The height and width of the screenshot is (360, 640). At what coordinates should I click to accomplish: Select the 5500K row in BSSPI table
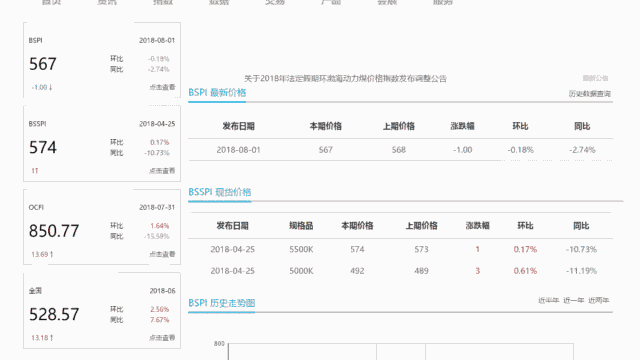[400, 249]
